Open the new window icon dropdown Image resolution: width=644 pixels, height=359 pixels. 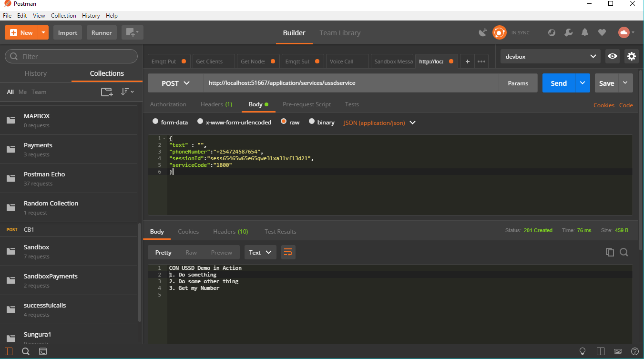(133, 32)
